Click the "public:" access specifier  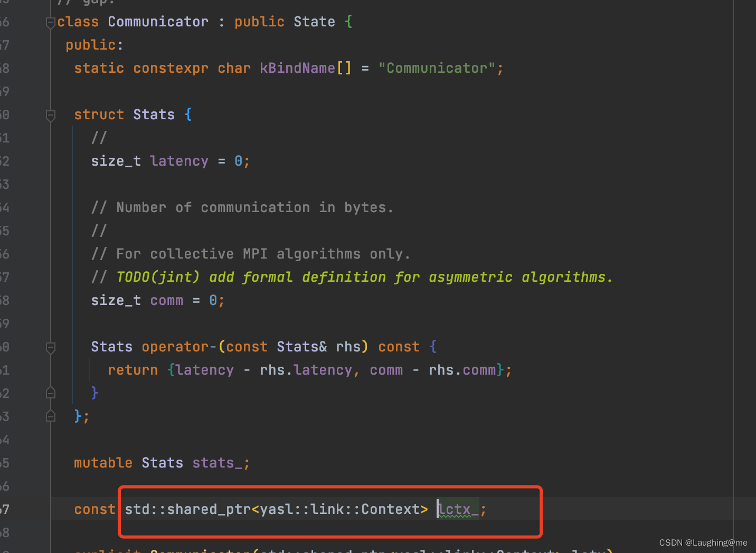click(x=94, y=45)
